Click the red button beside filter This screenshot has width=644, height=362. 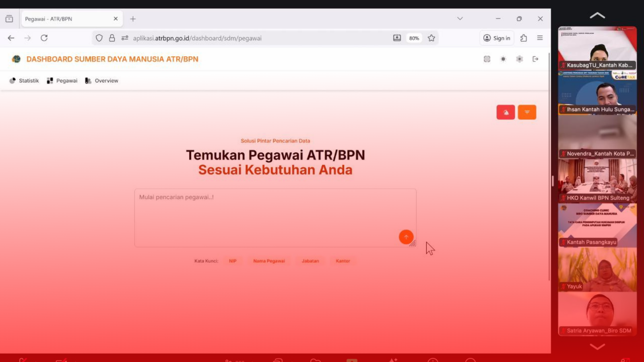pyautogui.click(x=506, y=112)
